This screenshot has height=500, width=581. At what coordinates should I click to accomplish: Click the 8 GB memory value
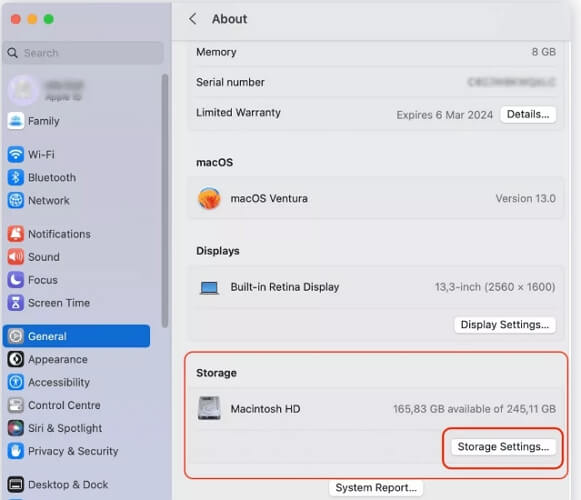click(544, 52)
